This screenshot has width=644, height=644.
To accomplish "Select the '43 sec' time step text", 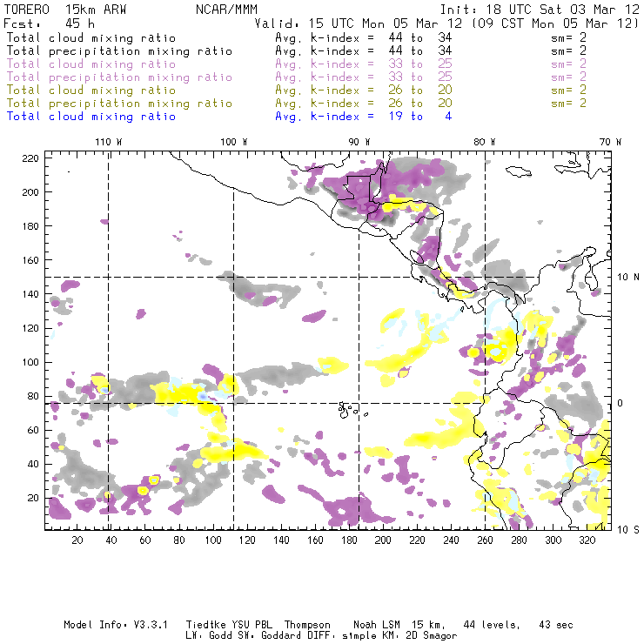I will (x=556, y=625).
